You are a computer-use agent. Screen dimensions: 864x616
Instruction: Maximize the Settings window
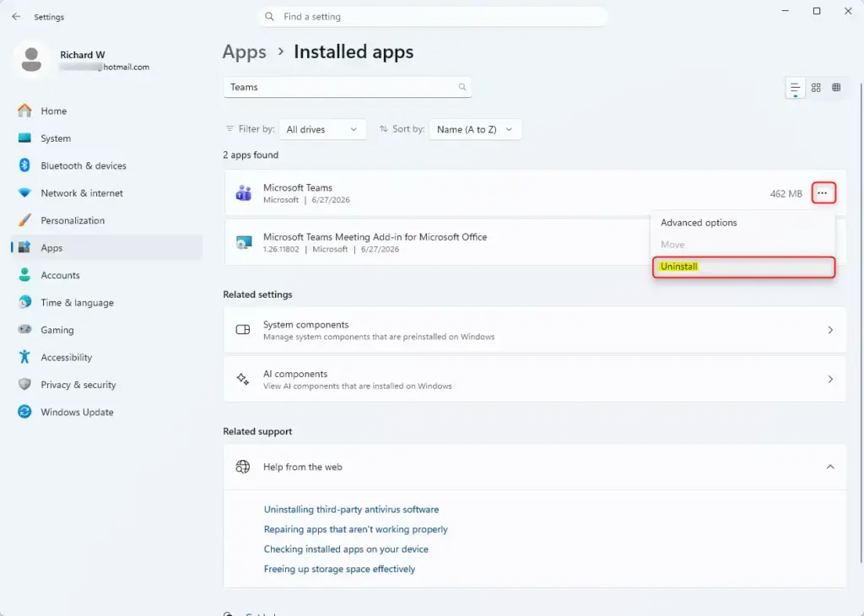pos(817,11)
